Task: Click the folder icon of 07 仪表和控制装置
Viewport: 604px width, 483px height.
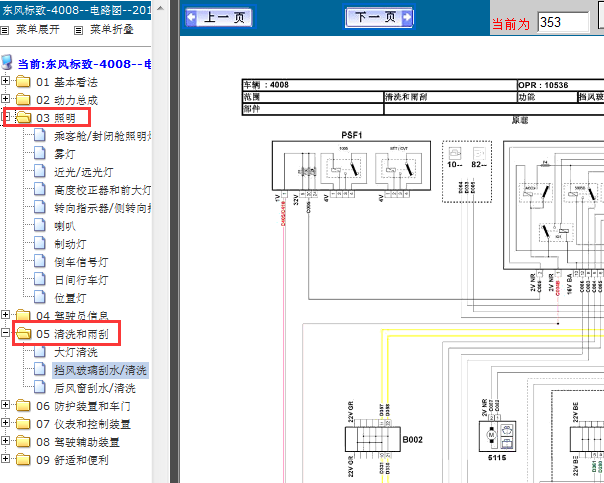Action: coord(23,424)
